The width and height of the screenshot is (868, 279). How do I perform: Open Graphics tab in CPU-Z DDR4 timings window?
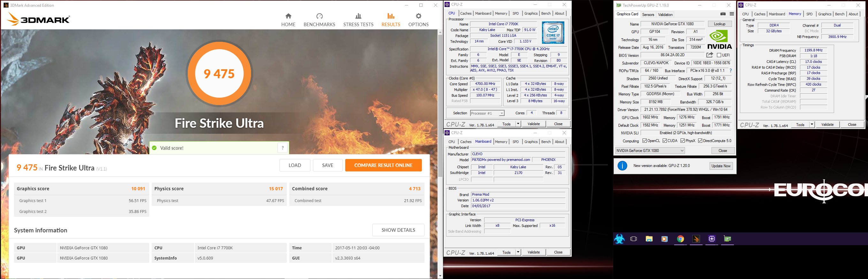[825, 14]
